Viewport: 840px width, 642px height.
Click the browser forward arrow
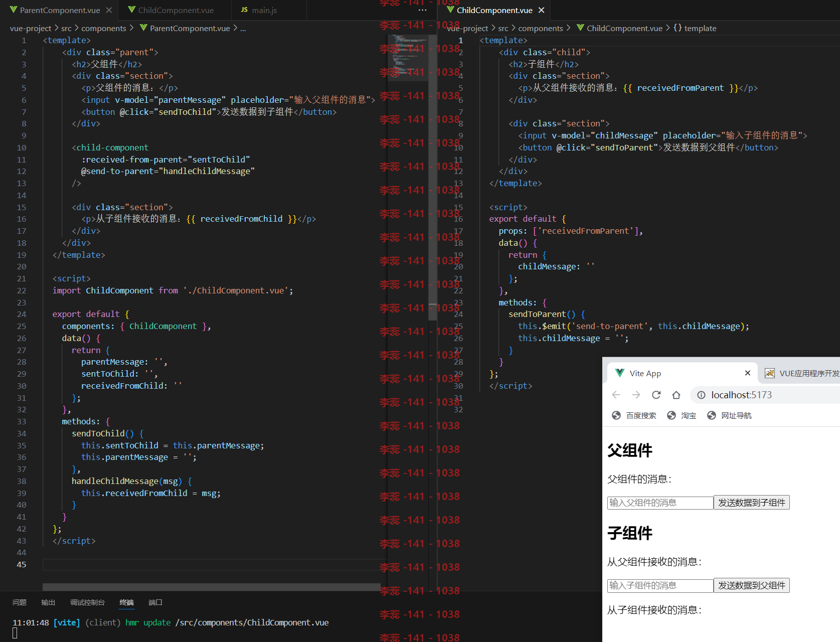(636, 395)
